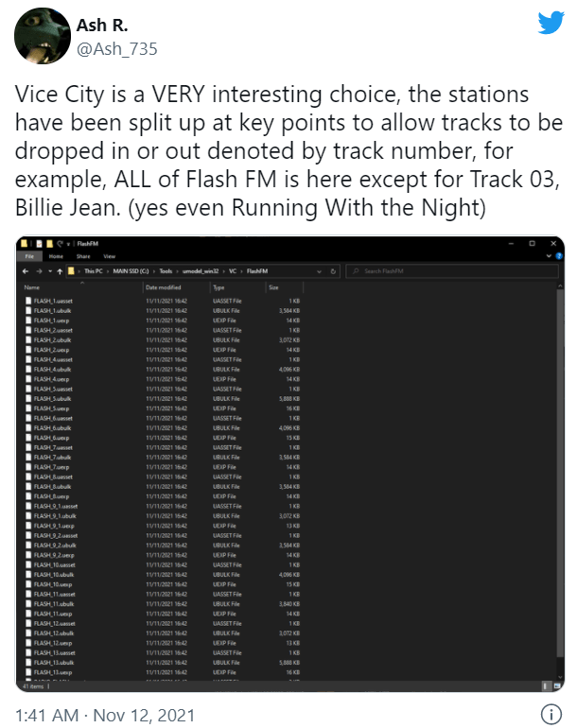Screen dimensions: 577x728
Task: Click the VC folder in address path
Action: pyautogui.click(x=232, y=271)
